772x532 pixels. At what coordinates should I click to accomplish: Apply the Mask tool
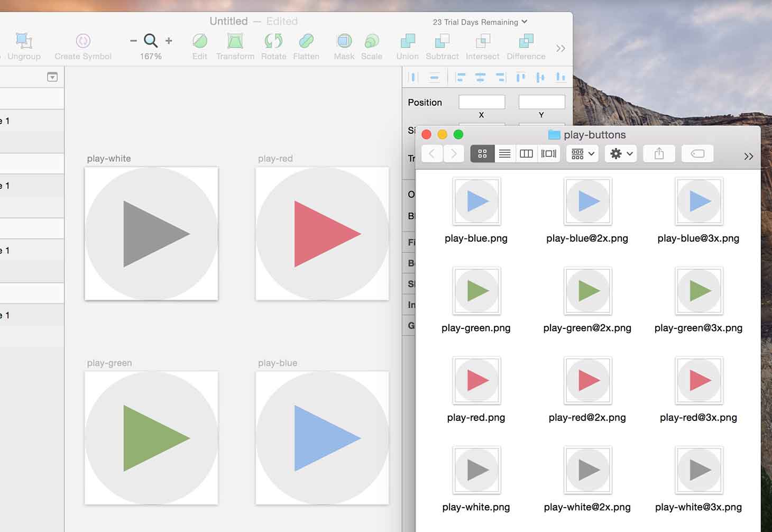344,47
